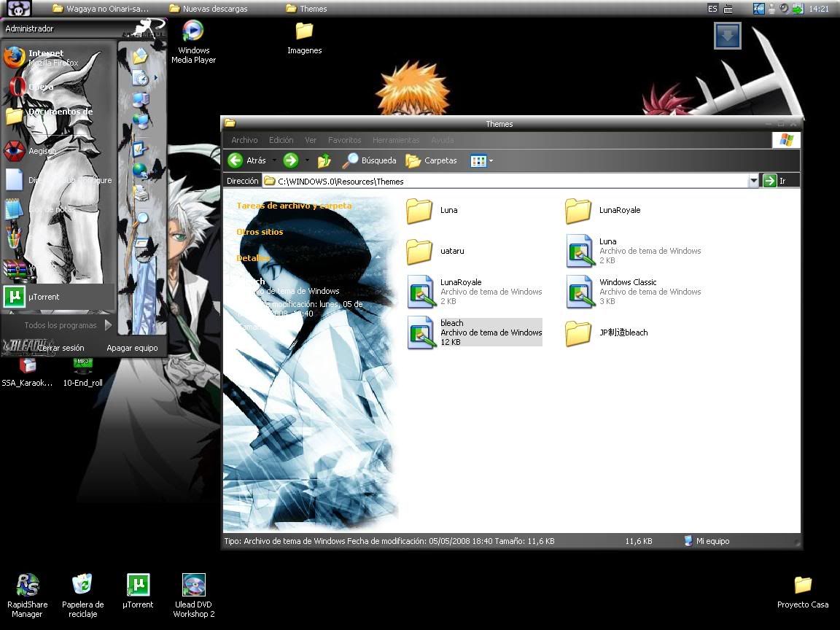
Task: Launch Mozilla Firefox from start menu
Action: [x=58, y=58]
